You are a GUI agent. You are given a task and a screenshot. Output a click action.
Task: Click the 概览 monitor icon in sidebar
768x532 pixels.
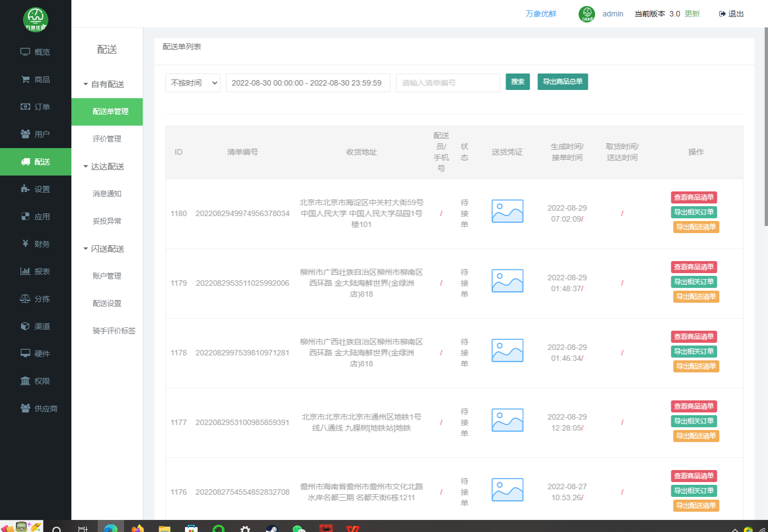pyautogui.click(x=25, y=52)
